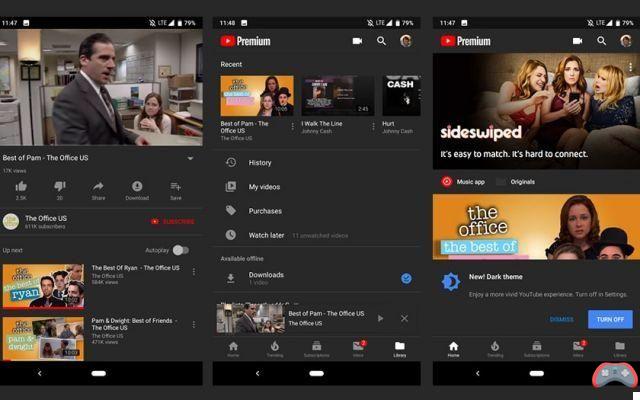Open three-dot menu for Pam & Dwight video
This screenshot has height=400, width=640.
(193, 324)
